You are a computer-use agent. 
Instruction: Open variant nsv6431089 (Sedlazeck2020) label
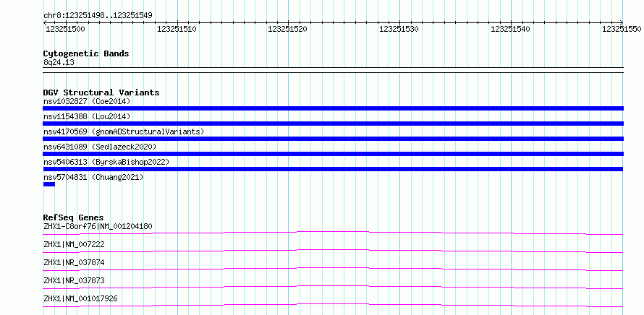tap(100, 147)
